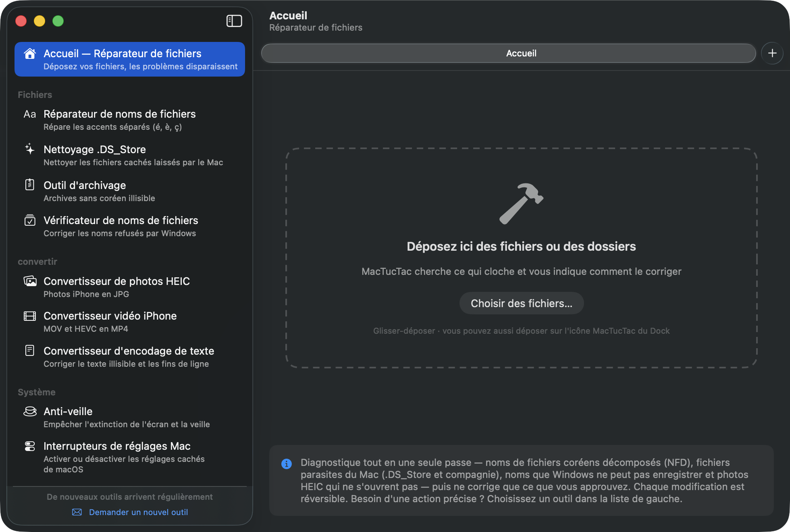Click the blue info icon in diagnostic note
This screenshot has height=532, width=790.
click(287, 464)
